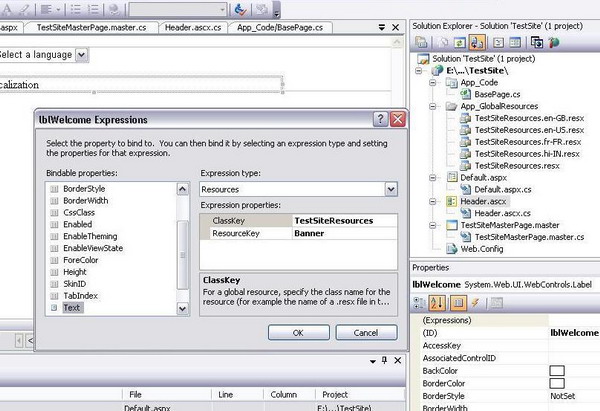600x411 pixels.
Task: Switch to the App_Code/BasePage.cs tab
Action: (280, 28)
